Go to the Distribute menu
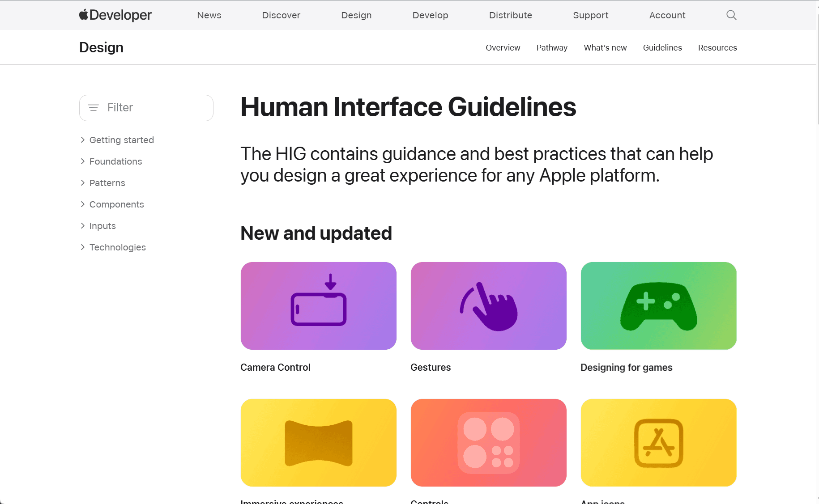 coord(510,15)
